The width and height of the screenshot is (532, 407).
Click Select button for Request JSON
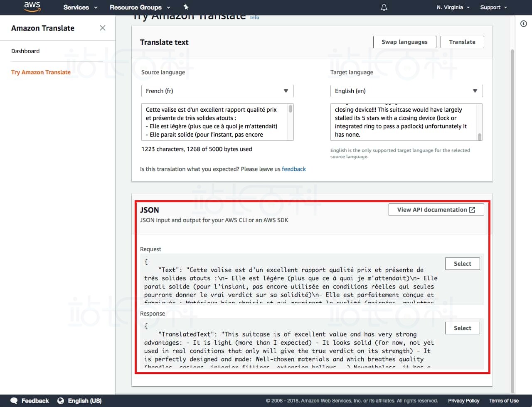(x=462, y=264)
